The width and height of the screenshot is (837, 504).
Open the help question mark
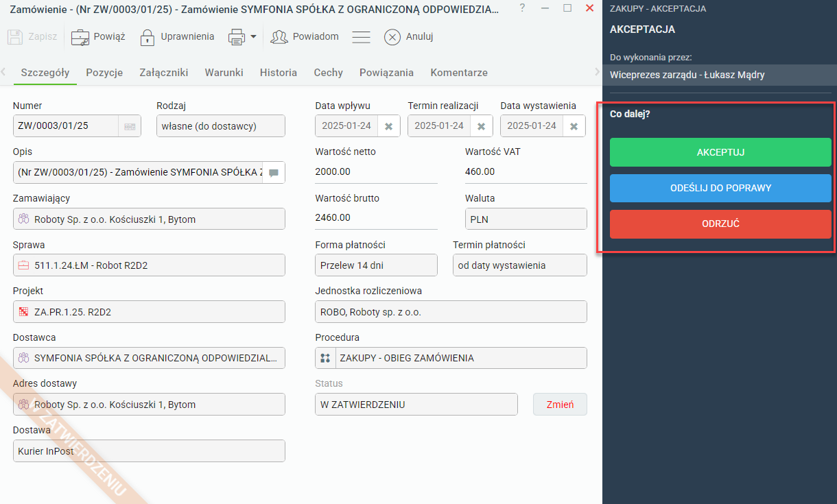523,8
